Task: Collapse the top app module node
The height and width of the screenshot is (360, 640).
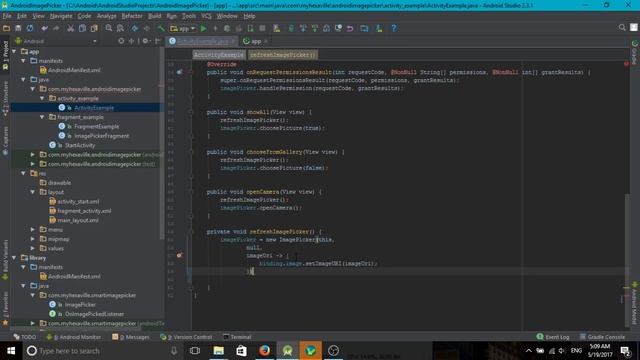Action: point(14,51)
